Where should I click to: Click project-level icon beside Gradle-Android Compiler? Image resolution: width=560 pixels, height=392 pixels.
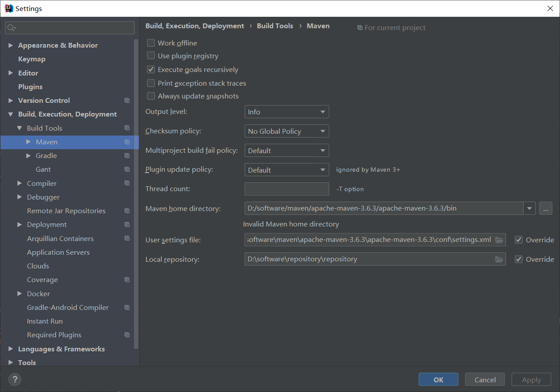tap(127, 308)
